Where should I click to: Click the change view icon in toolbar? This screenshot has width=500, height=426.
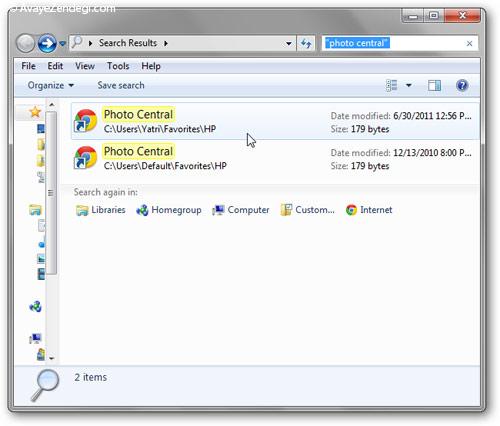391,85
